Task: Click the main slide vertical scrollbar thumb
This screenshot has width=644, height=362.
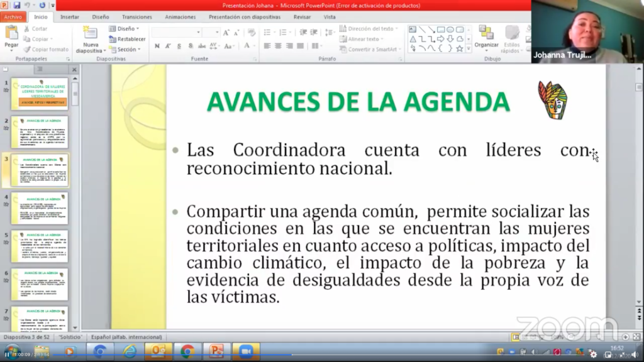Action: (639, 87)
